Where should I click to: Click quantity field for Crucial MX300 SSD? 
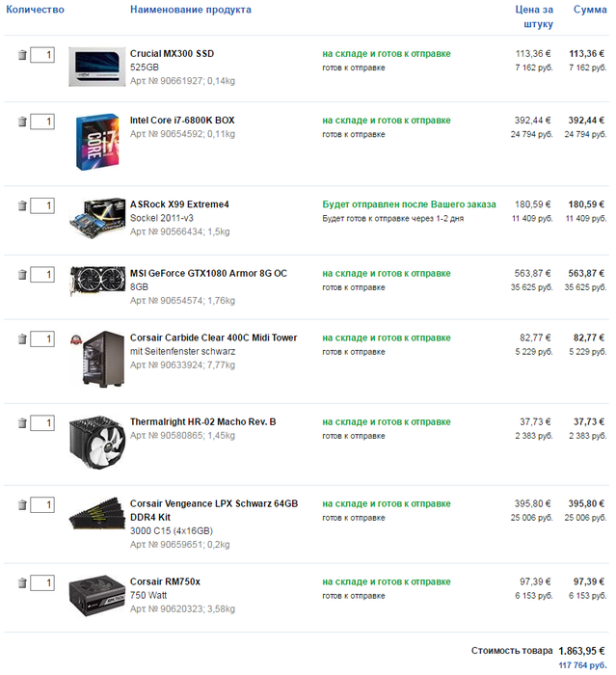click(x=41, y=56)
